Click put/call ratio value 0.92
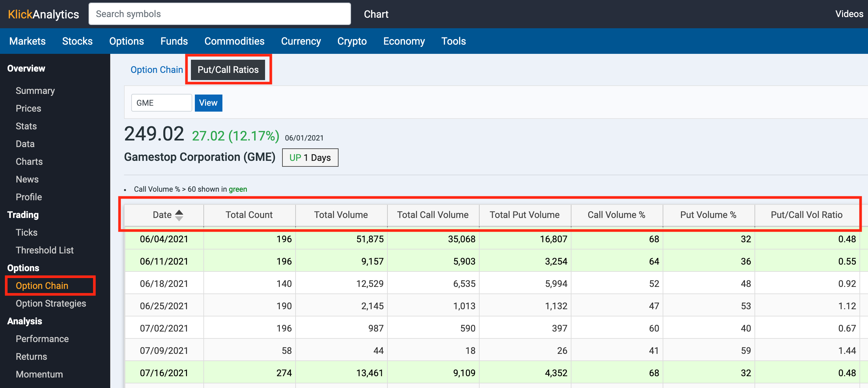The height and width of the screenshot is (388, 868). [847, 284]
